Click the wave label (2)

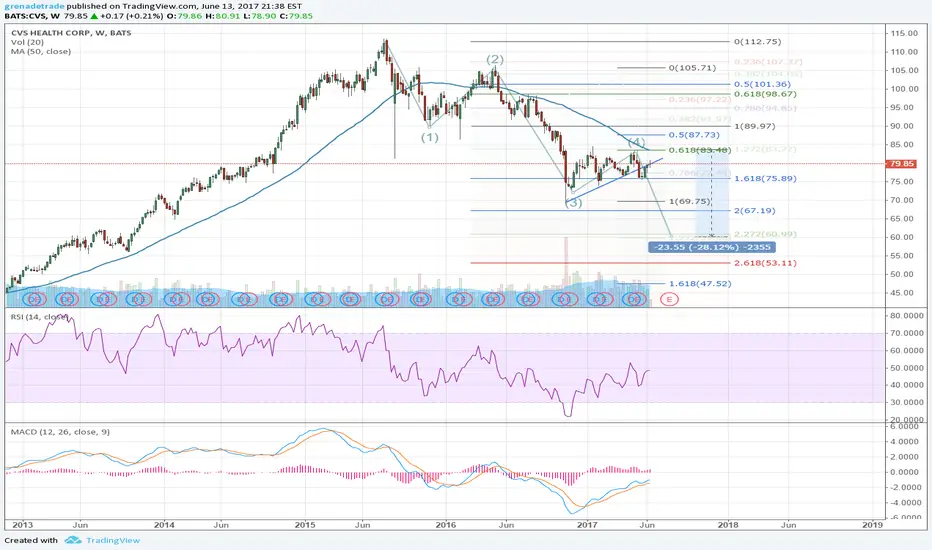click(x=495, y=59)
